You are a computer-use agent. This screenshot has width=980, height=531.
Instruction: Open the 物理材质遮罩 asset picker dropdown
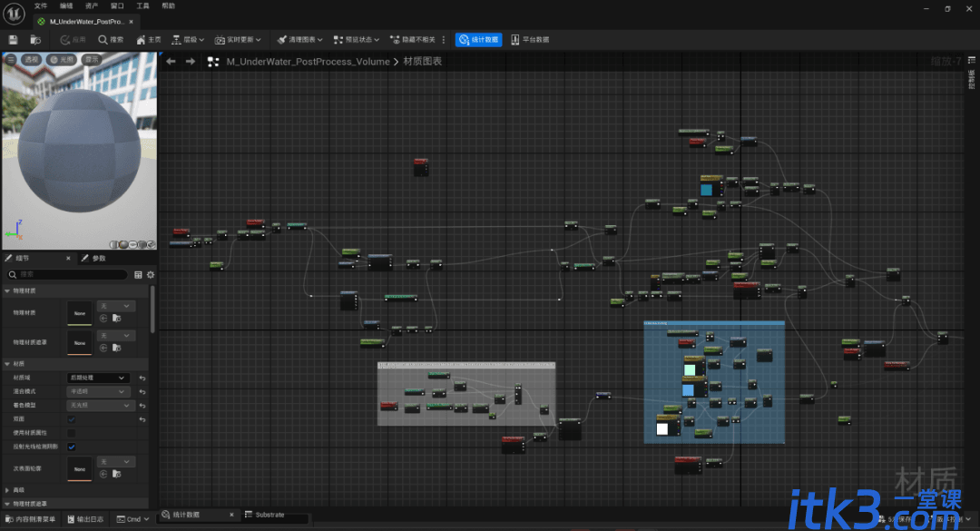(x=115, y=336)
